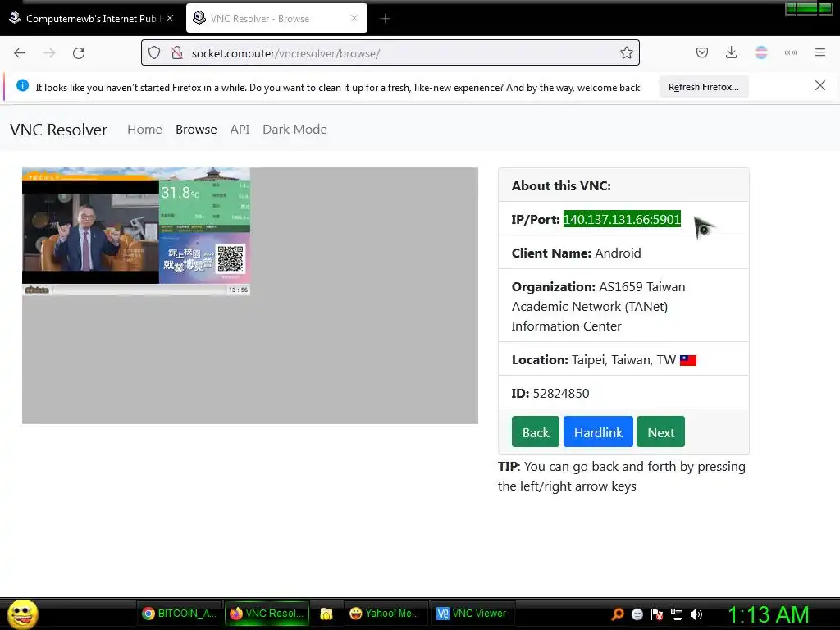Open the shield tracking protection icon

click(x=154, y=53)
